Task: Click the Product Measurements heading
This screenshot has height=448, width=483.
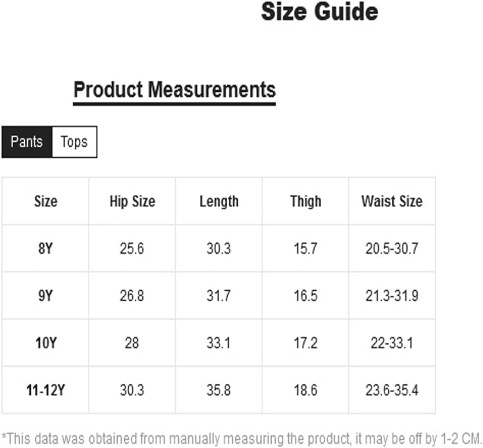Action: pos(174,90)
